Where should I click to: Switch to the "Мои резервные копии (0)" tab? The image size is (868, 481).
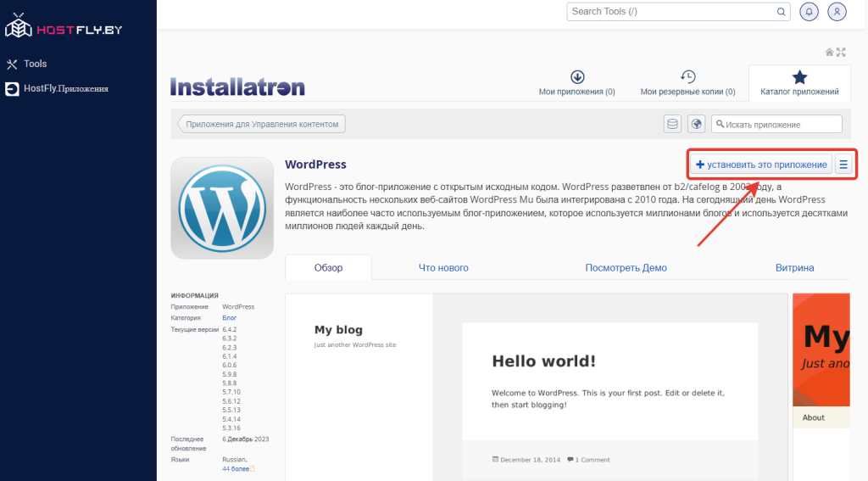pos(687,84)
